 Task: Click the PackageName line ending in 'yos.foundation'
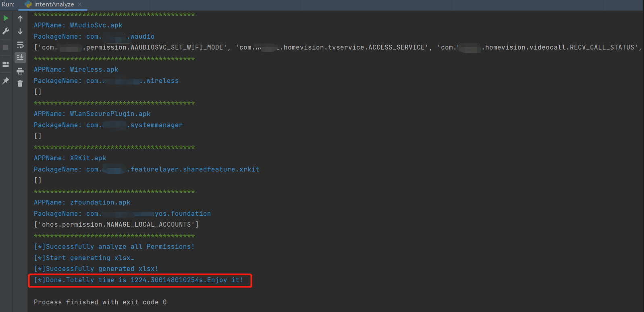coord(123,214)
